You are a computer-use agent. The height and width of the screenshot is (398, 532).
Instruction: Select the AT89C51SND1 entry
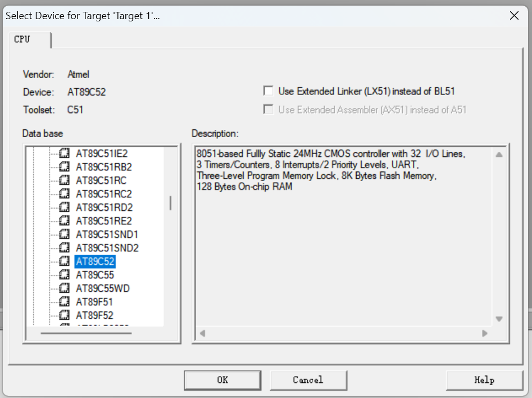107,234
